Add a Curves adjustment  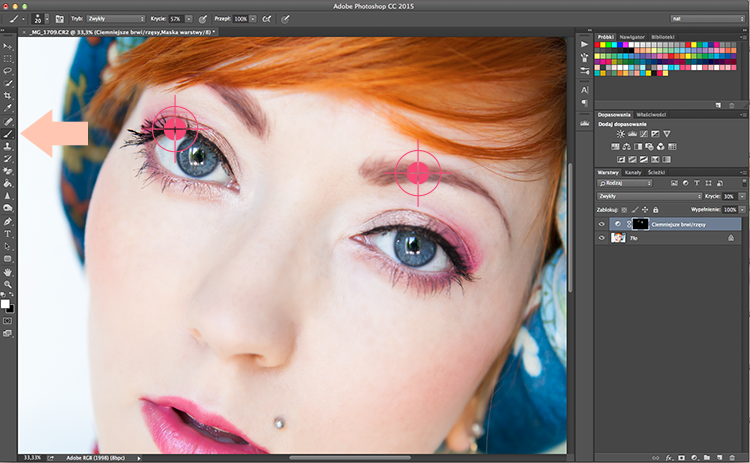click(x=644, y=134)
